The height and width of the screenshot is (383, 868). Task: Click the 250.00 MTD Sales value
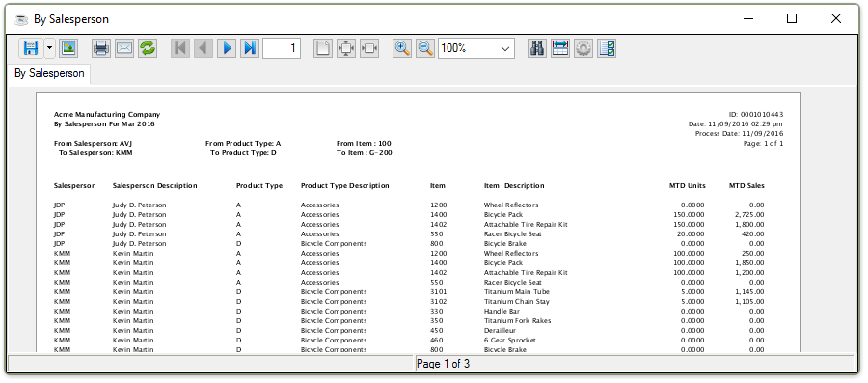(753, 254)
